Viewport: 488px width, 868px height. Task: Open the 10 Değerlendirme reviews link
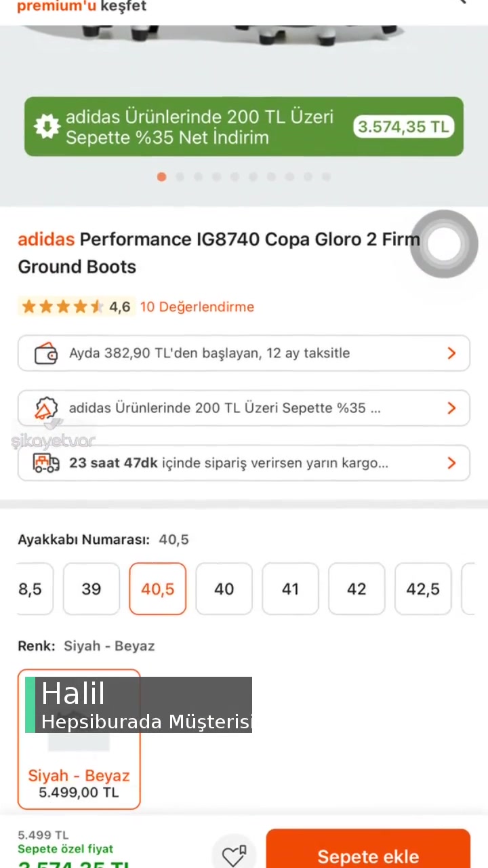[197, 307]
